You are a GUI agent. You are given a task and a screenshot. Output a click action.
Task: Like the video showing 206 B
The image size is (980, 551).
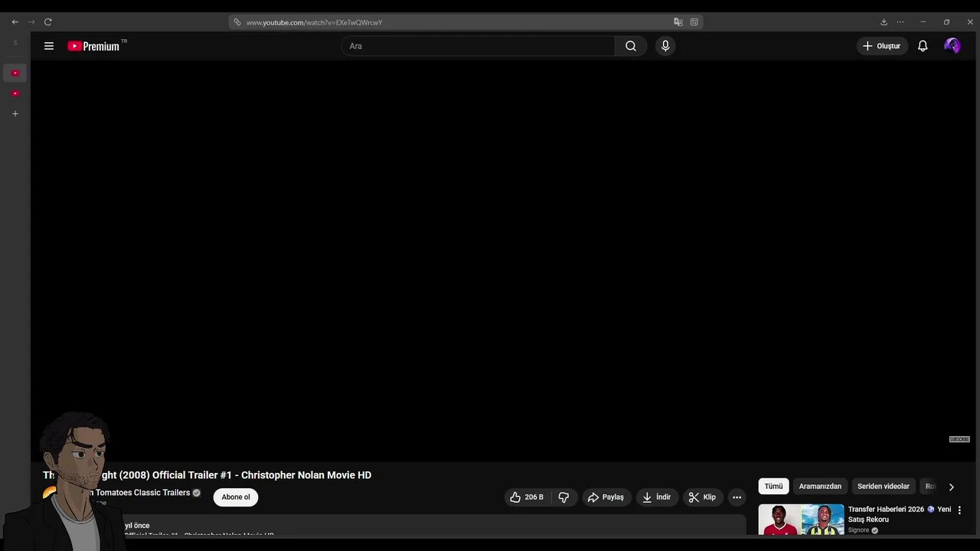[527, 497]
